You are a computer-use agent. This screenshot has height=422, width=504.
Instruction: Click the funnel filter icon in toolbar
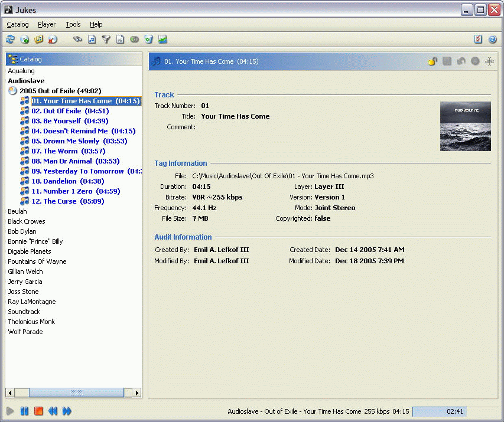[106, 40]
